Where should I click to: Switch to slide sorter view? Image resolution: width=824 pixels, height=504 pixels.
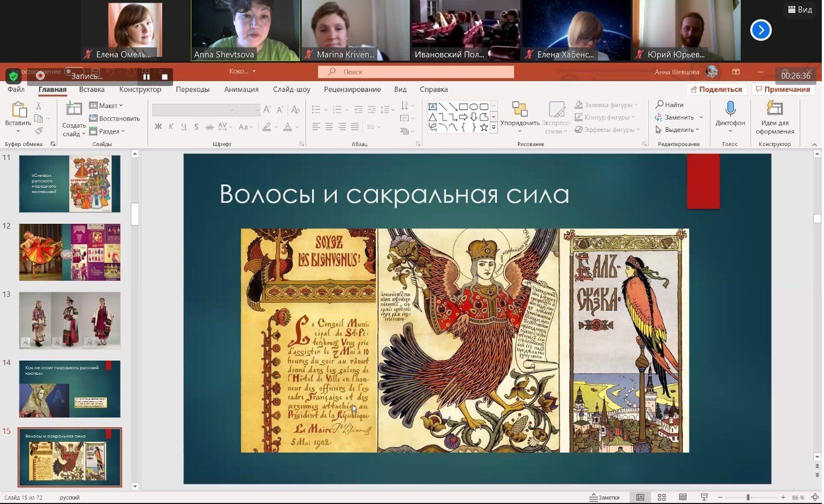click(x=662, y=498)
